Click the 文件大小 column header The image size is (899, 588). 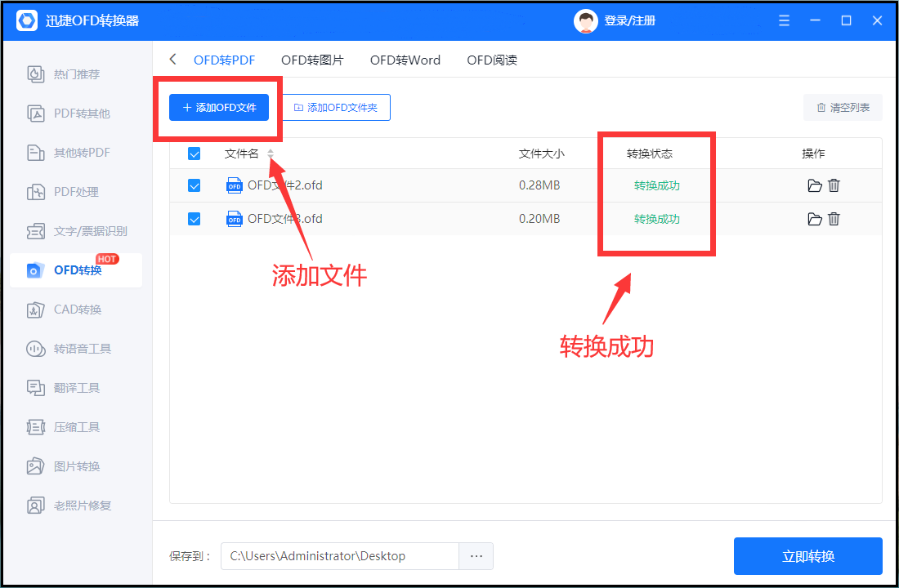click(x=542, y=154)
